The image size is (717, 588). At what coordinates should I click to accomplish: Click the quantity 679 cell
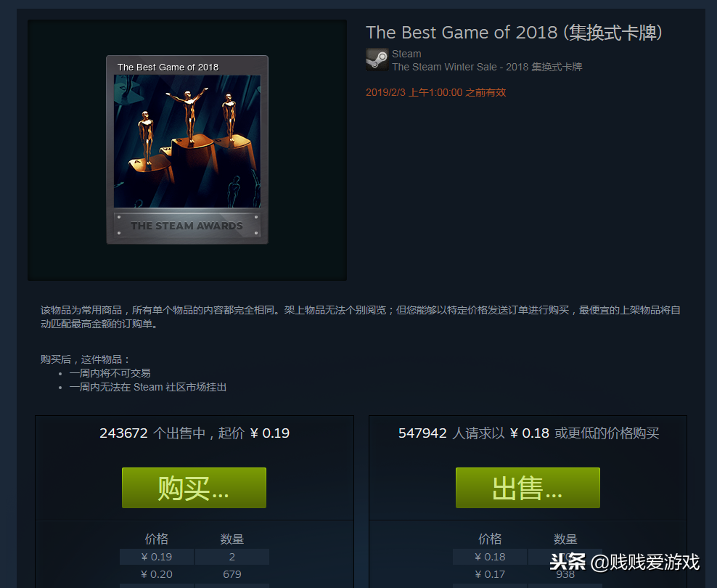pos(232,574)
